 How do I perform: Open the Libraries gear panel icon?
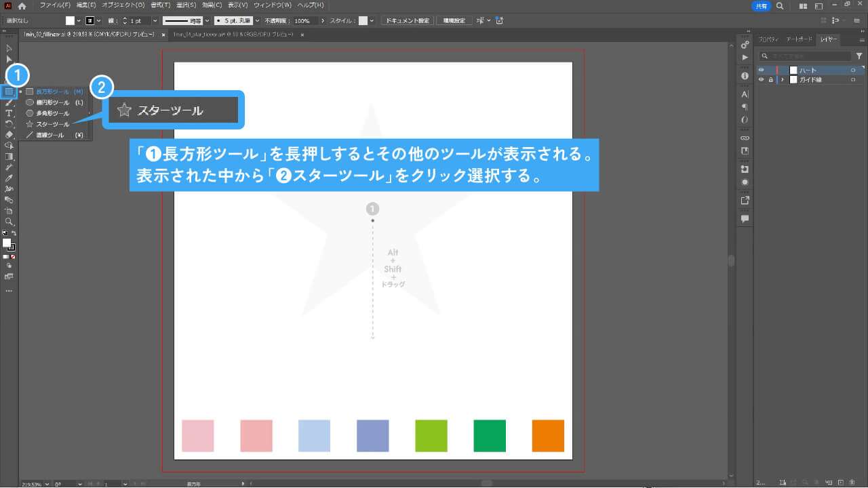[745, 45]
